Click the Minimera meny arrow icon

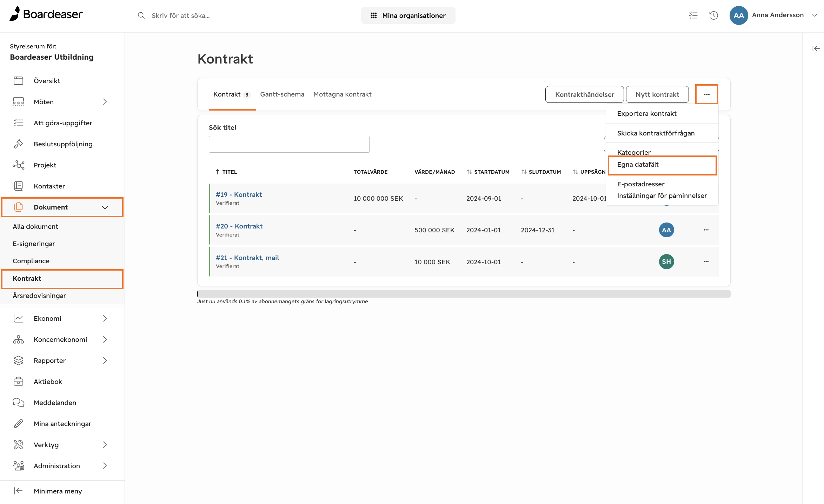pos(19,491)
